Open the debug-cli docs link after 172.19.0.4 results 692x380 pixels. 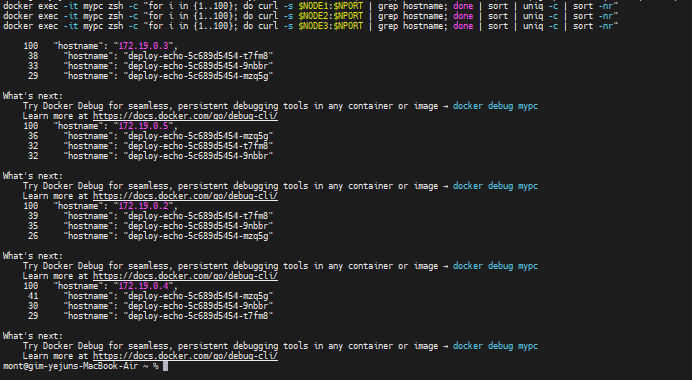pyautogui.click(x=185, y=356)
